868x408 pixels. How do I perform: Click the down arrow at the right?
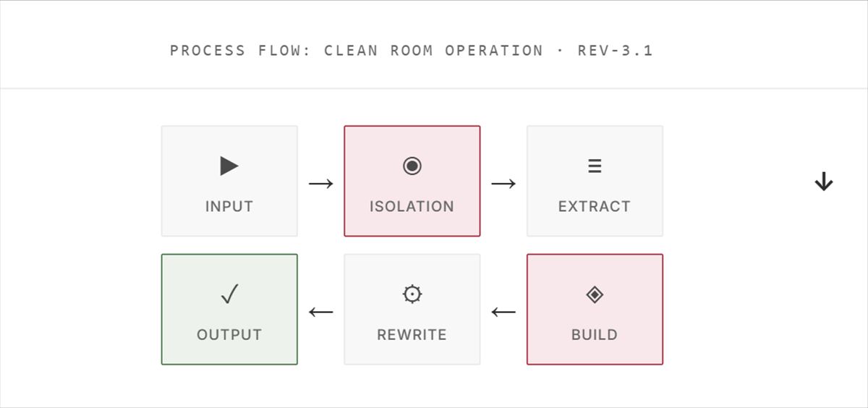824,182
